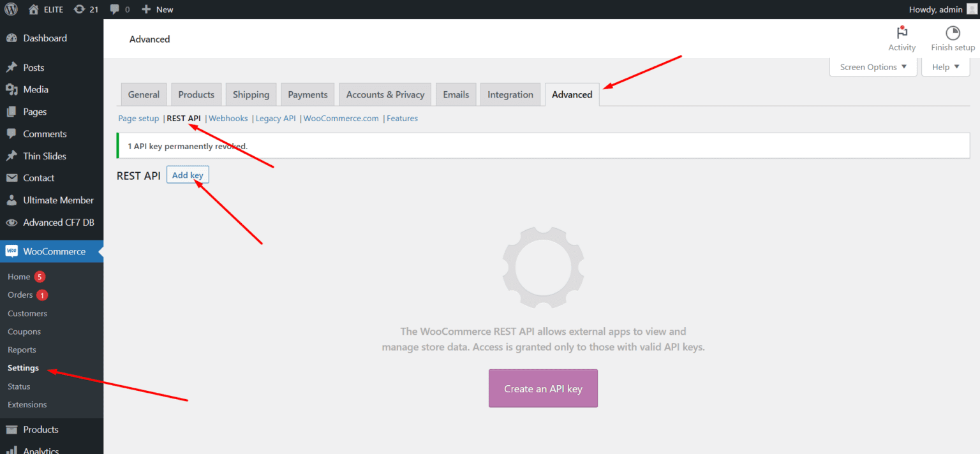
Task: Open the Finish setup progress icon
Action: [953, 39]
